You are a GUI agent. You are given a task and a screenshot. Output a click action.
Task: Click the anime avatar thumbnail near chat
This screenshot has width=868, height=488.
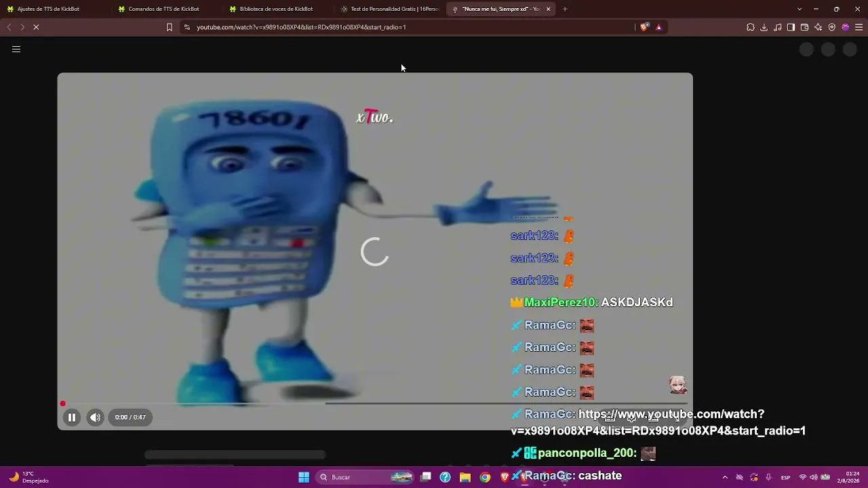coord(677,385)
